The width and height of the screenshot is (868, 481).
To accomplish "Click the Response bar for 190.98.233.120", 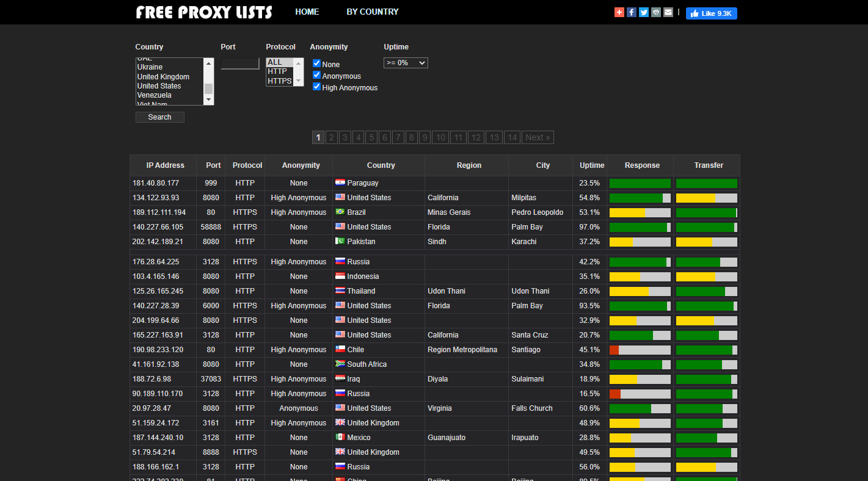I will tap(640, 349).
